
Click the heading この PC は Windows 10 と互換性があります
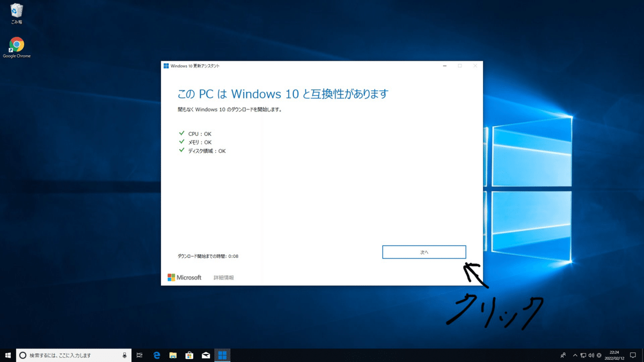tap(283, 94)
